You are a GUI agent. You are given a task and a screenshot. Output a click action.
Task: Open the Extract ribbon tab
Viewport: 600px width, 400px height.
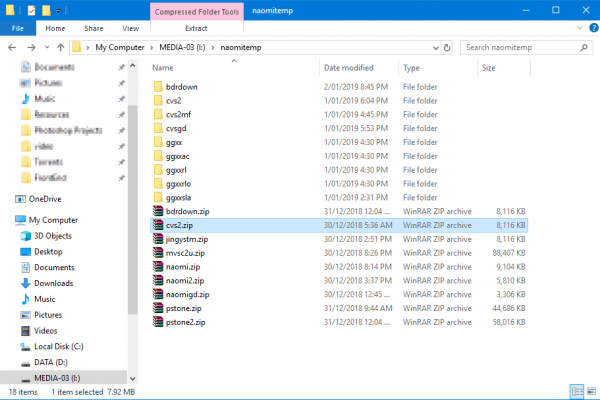(x=196, y=28)
